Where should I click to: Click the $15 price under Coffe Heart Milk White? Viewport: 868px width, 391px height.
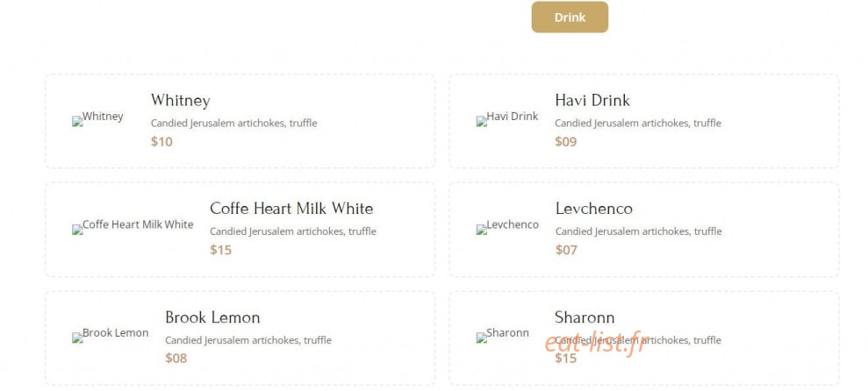pyautogui.click(x=221, y=250)
